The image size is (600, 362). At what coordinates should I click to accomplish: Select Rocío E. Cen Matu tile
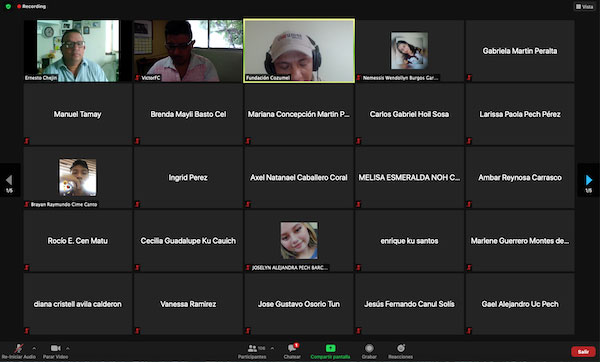78,241
